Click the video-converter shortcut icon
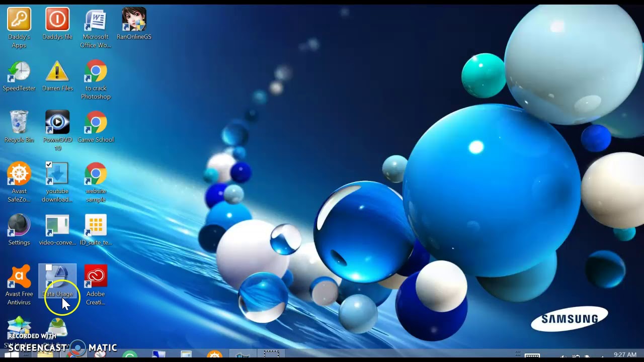 point(57,225)
